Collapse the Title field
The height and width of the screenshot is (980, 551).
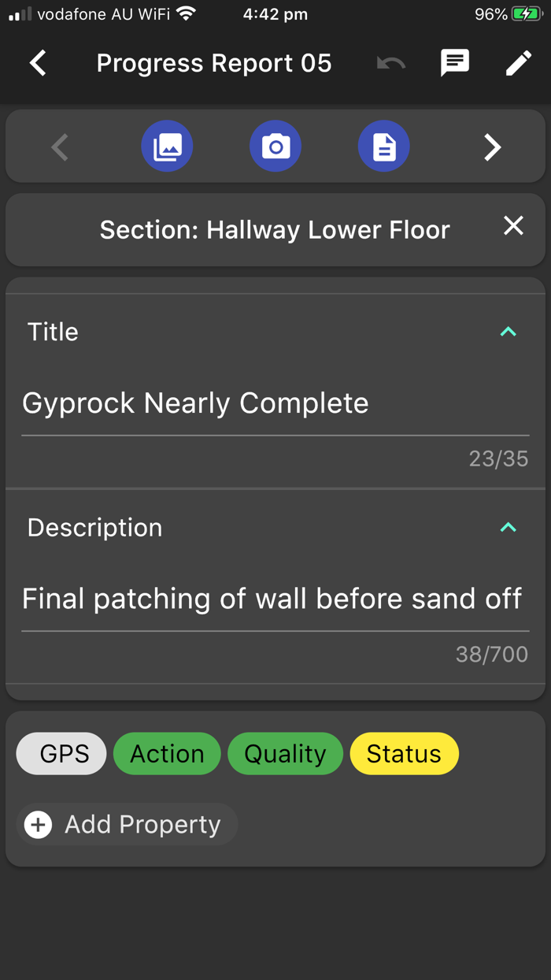pyautogui.click(x=508, y=332)
